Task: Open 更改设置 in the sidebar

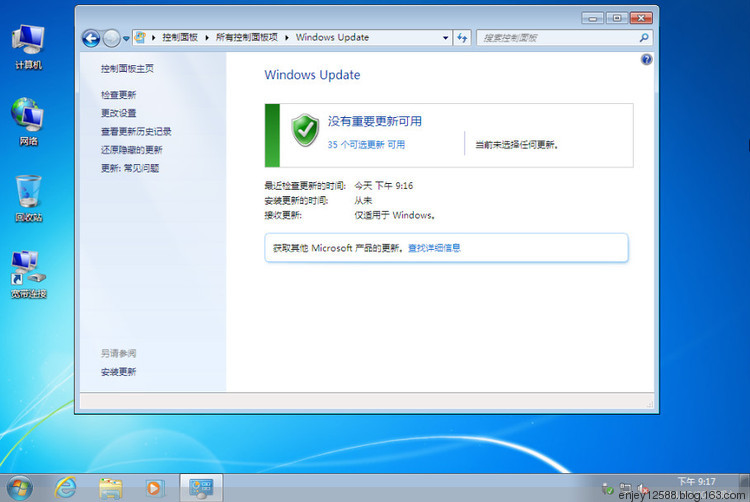Action: 119,113
